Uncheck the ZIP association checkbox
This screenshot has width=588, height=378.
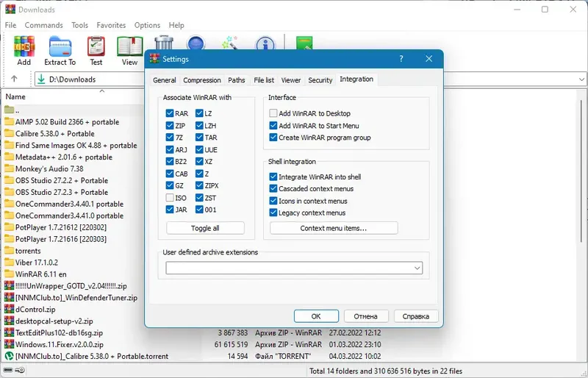[x=170, y=125]
